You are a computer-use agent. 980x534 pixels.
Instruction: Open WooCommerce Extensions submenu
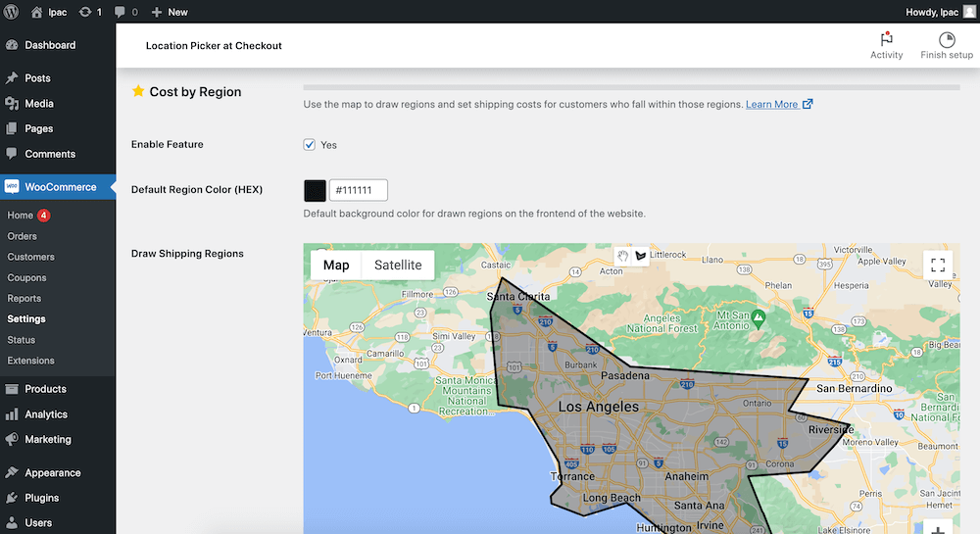30,361
